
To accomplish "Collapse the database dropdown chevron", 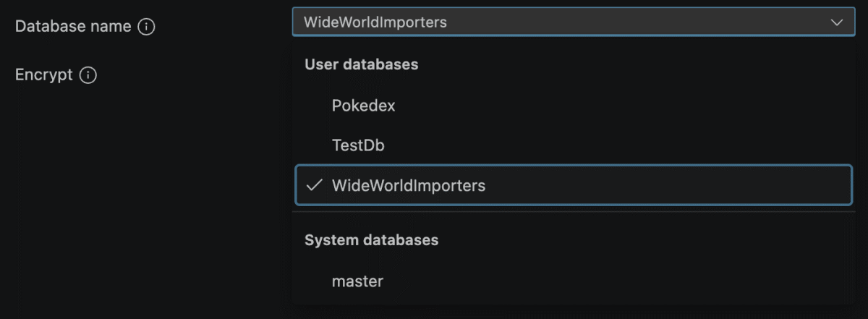I will [x=838, y=22].
